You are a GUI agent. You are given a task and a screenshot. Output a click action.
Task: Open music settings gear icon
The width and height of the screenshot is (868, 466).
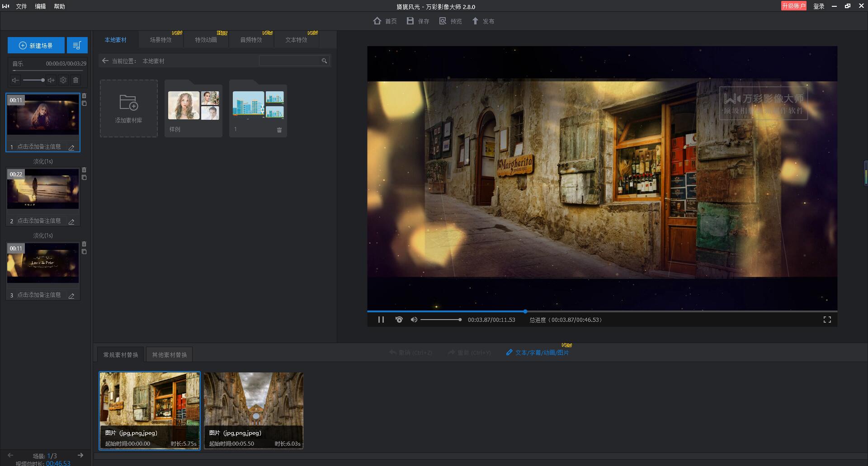click(63, 80)
